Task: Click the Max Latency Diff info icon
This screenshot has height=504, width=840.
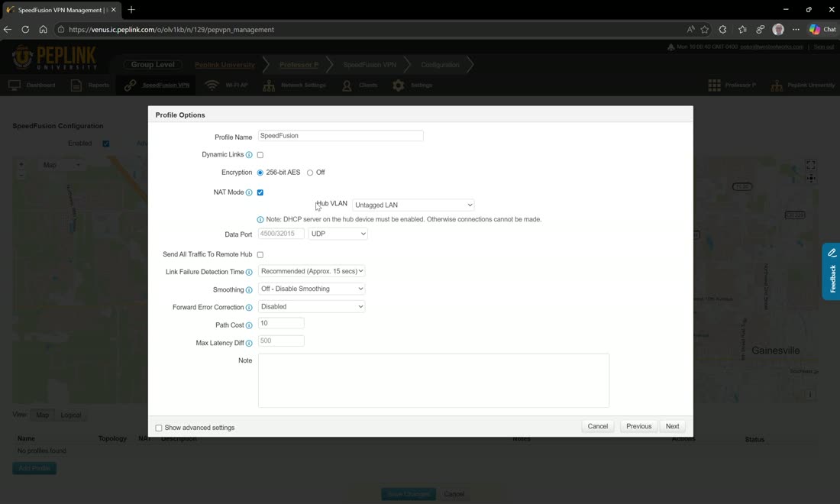Action: tap(249, 344)
